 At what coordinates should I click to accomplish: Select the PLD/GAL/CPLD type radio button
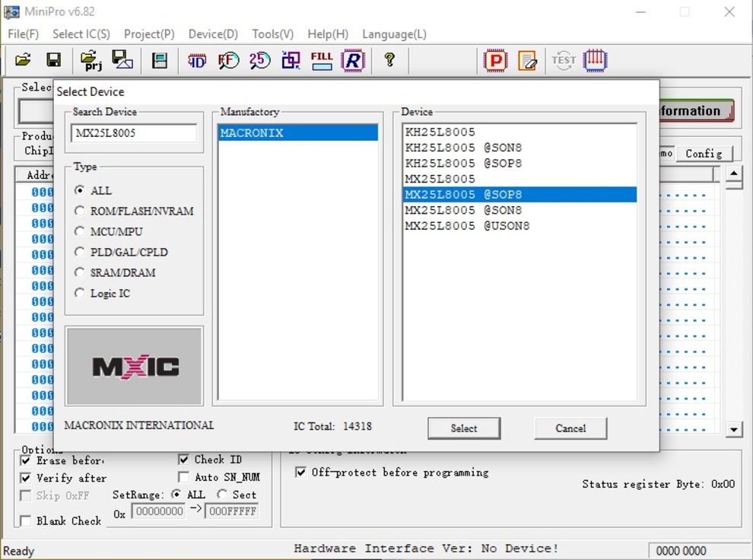click(x=80, y=252)
